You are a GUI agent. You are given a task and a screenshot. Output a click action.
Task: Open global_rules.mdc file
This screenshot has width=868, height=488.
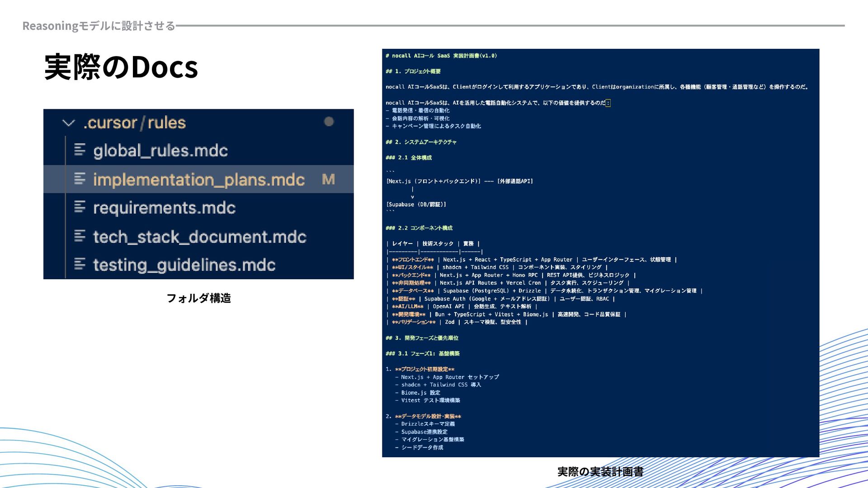click(x=160, y=150)
